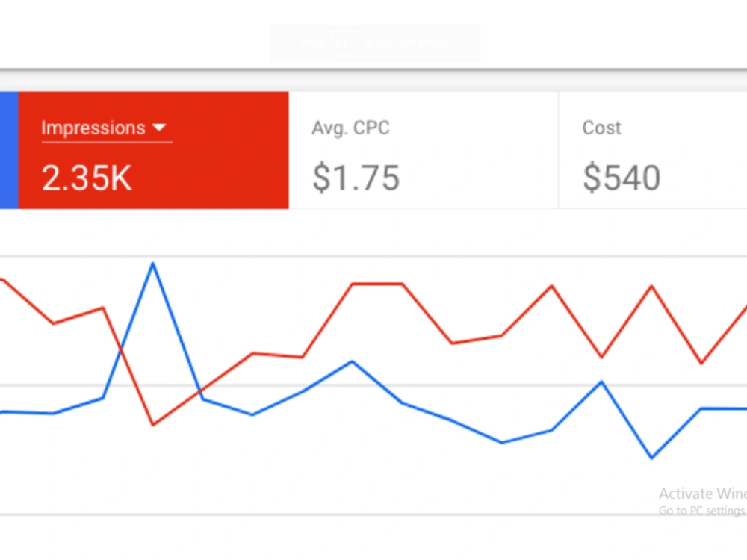Click the $1.75 value

[356, 178]
